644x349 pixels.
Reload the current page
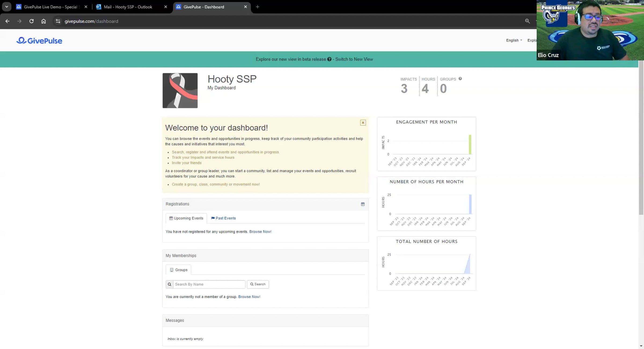click(31, 21)
